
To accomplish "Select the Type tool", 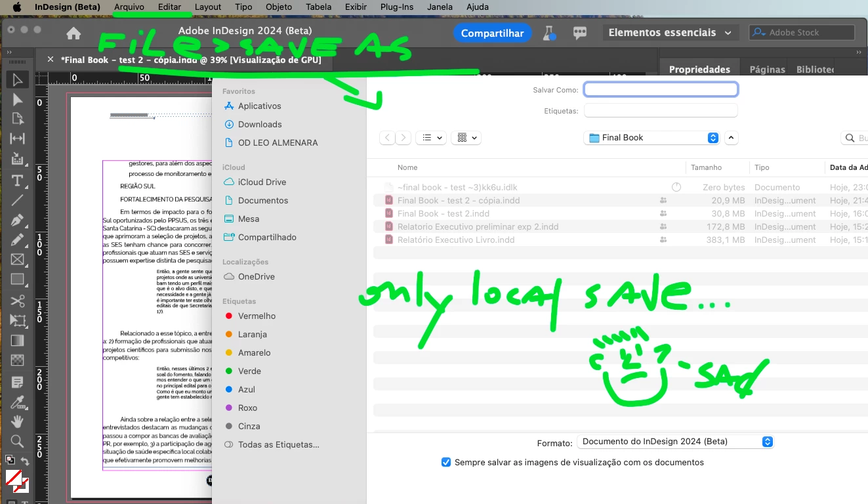I will pos(17,180).
